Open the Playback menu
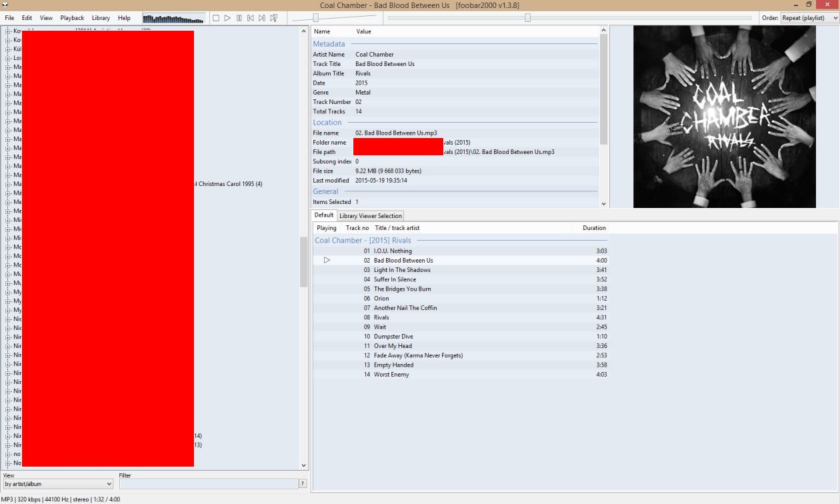 pyautogui.click(x=72, y=18)
